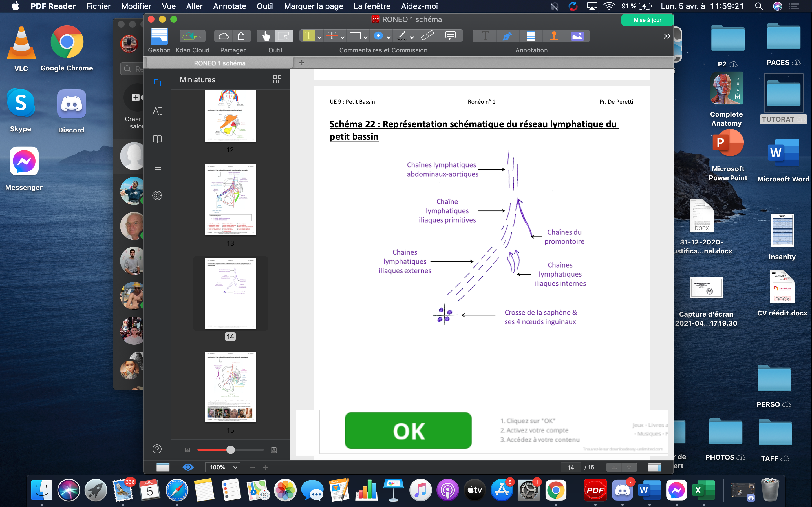Click the green Mise à jour button
The image size is (812, 507).
[x=647, y=20]
